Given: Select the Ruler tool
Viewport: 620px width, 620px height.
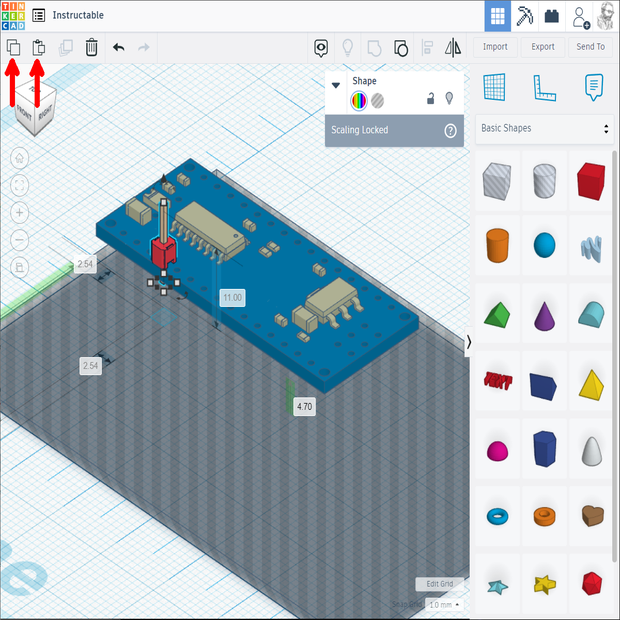Looking at the screenshot, I should click(x=544, y=87).
